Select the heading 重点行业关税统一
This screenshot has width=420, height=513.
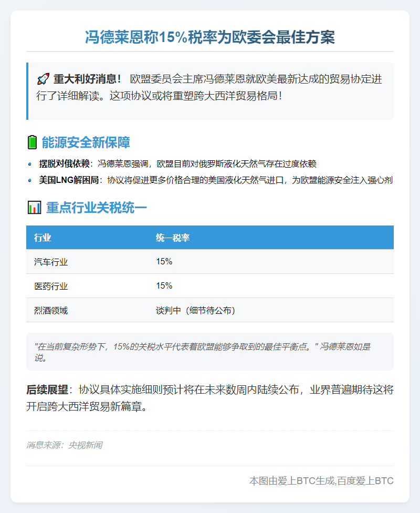[97, 208]
